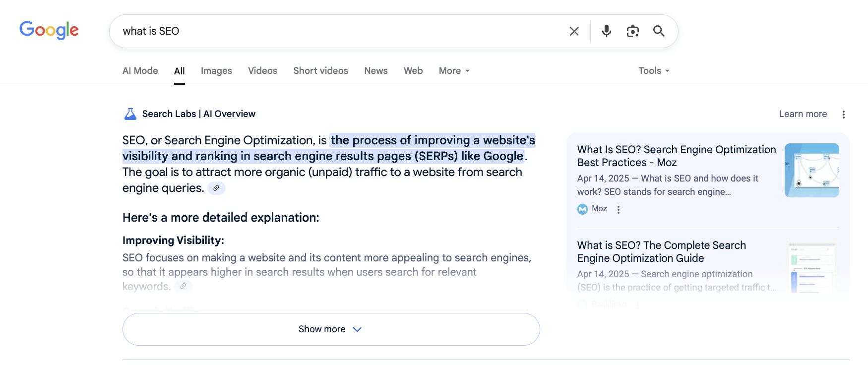
Task: Click the Moz favicon icon
Action: [582, 209]
